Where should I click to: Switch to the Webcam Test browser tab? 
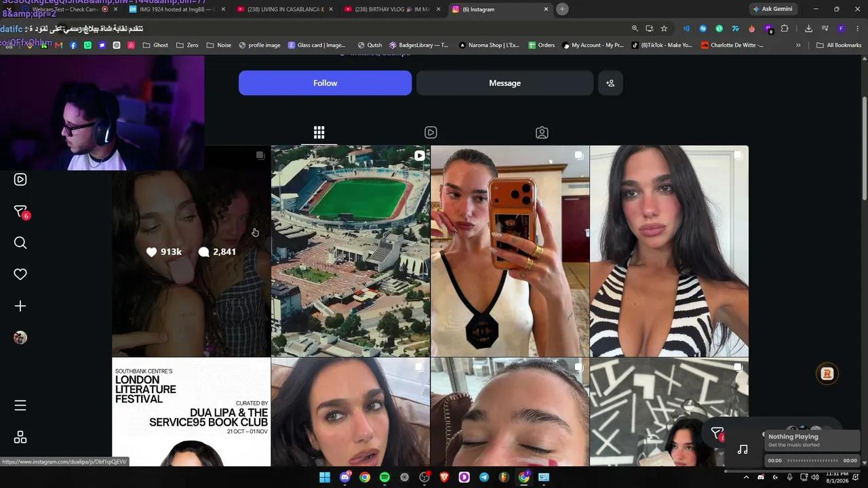[71, 9]
